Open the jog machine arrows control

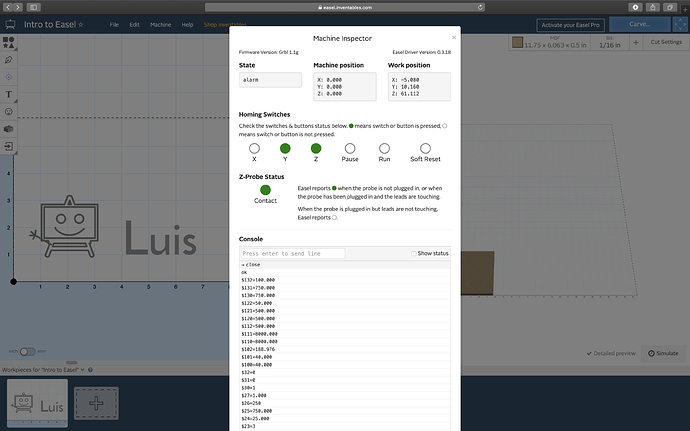(680, 25)
